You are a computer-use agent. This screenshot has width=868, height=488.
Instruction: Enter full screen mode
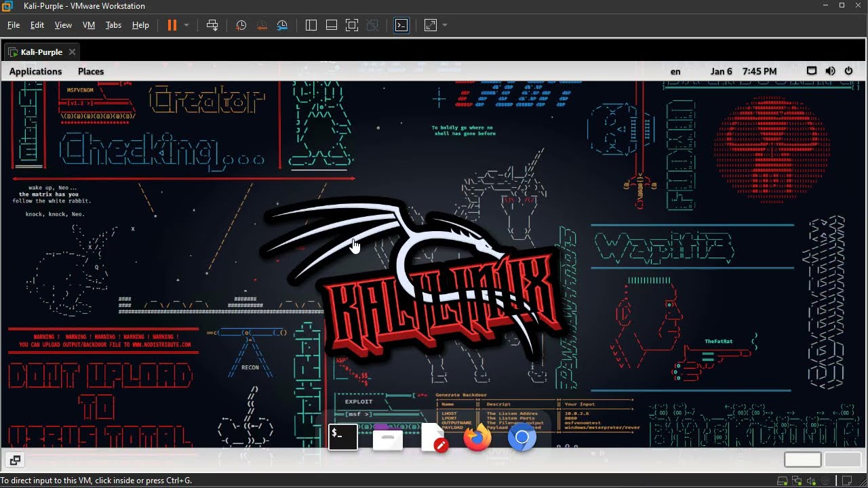[x=352, y=25]
